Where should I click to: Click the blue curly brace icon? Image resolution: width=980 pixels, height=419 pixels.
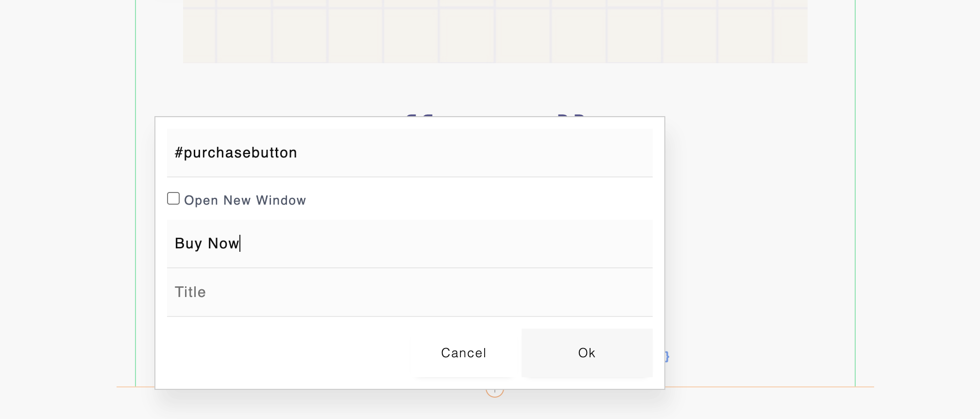tap(667, 357)
